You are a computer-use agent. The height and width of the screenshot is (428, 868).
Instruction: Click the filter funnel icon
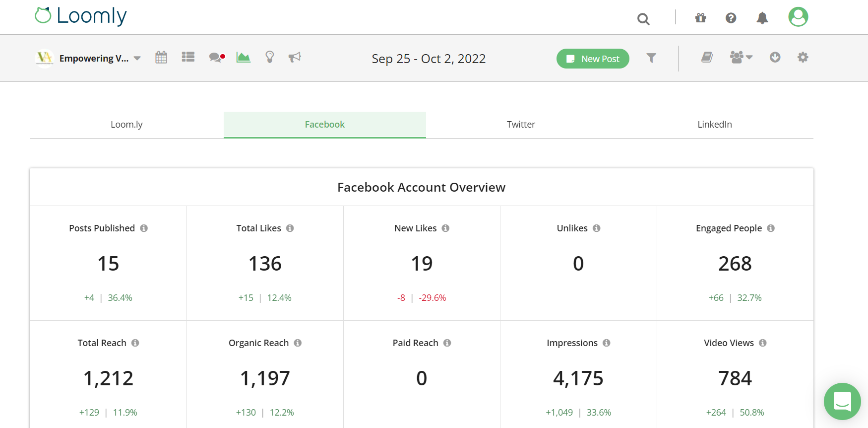[651, 58]
